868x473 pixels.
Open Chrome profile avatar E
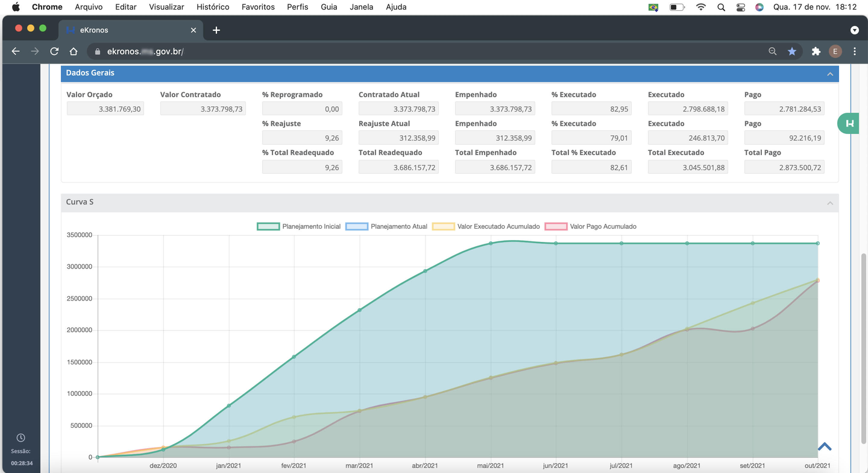click(x=835, y=51)
